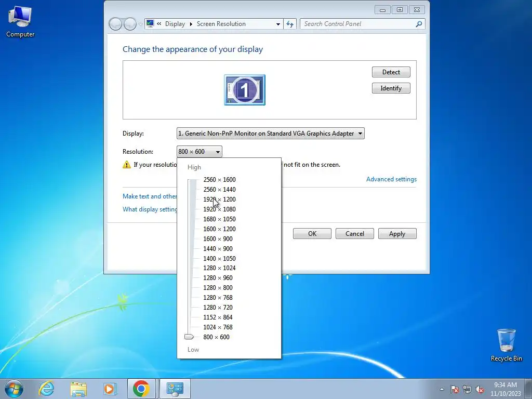Click the yellow warning icon
This screenshot has width=532, height=399.
127,165
